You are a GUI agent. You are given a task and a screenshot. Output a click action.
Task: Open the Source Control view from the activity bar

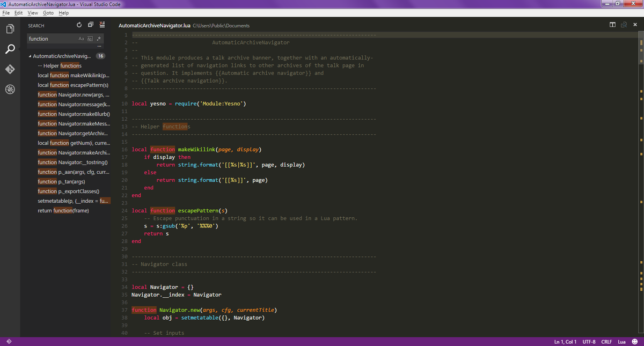tap(10, 69)
